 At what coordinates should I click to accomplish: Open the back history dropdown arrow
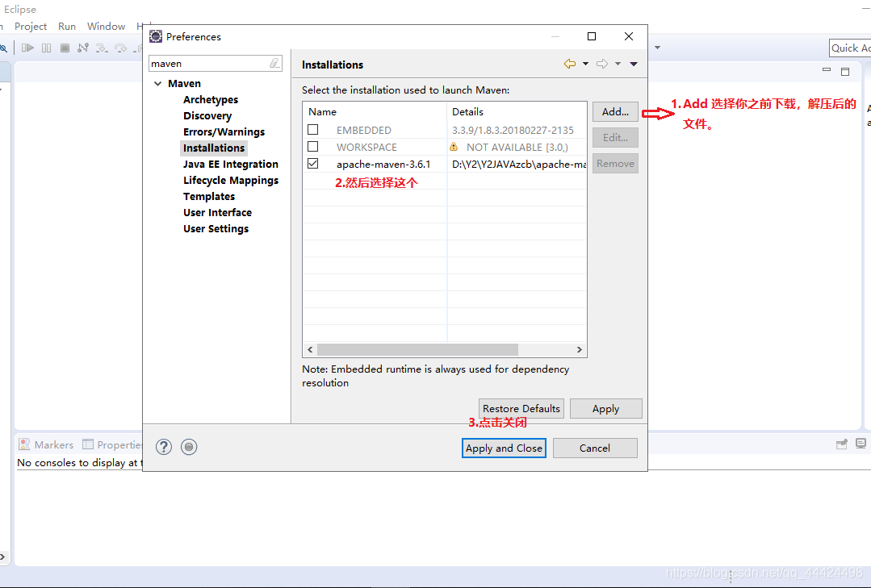click(x=585, y=64)
